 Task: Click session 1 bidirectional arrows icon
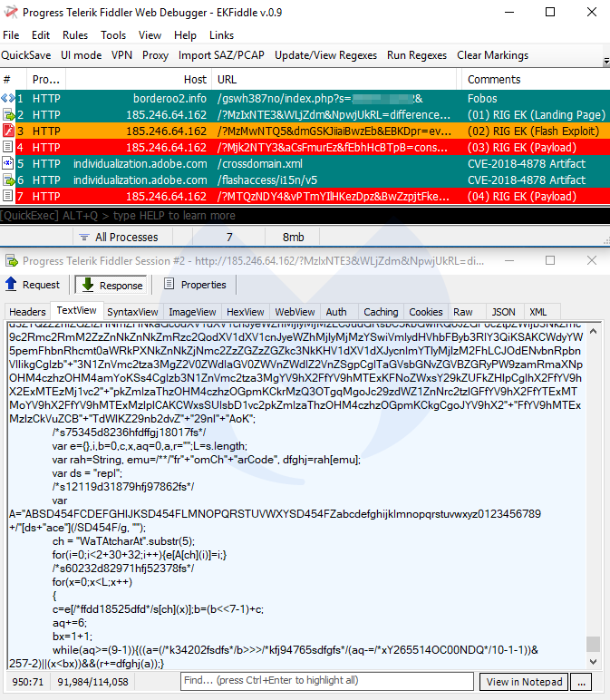pyautogui.click(x=7, y=98)
